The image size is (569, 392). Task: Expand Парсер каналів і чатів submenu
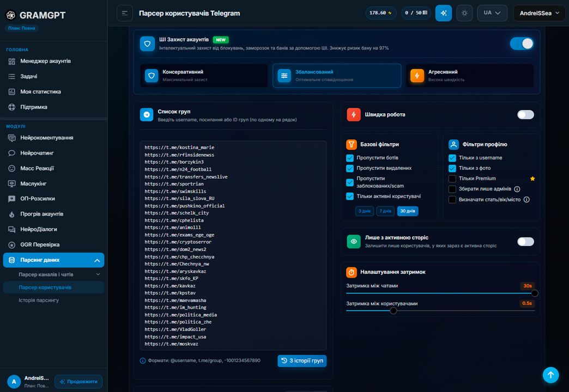pos(98,274)
